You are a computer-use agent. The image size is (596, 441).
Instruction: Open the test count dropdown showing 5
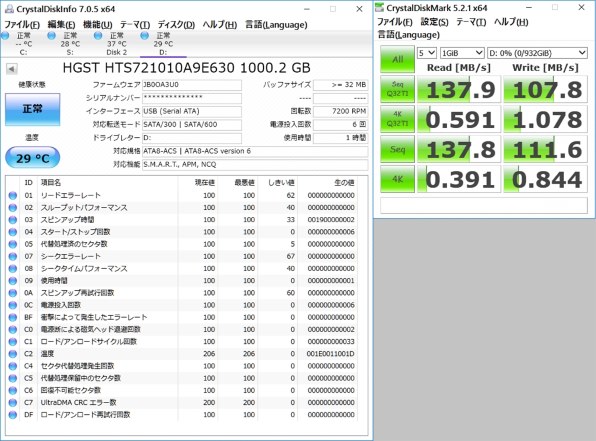(x=426, y=53)
